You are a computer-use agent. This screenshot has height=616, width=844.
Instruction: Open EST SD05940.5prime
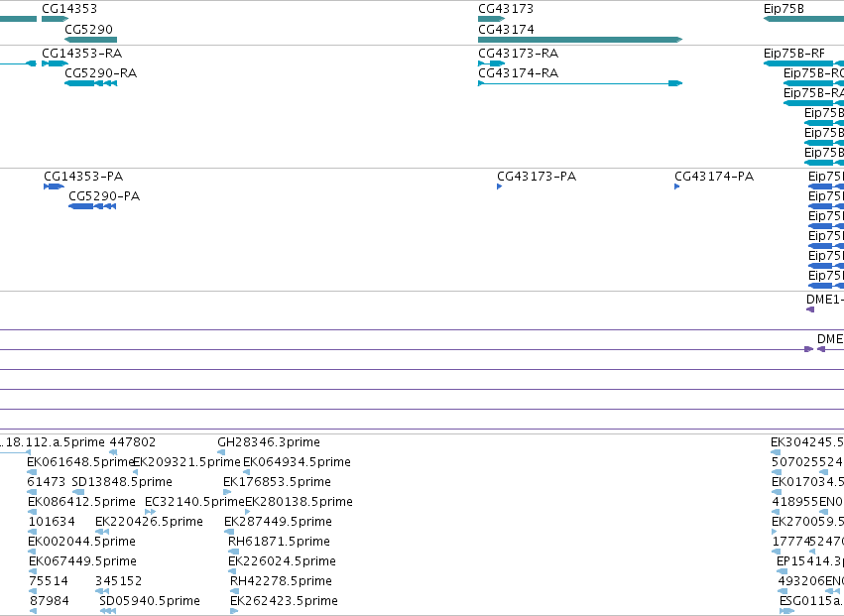pyautogui.click(x=150, y=601)
